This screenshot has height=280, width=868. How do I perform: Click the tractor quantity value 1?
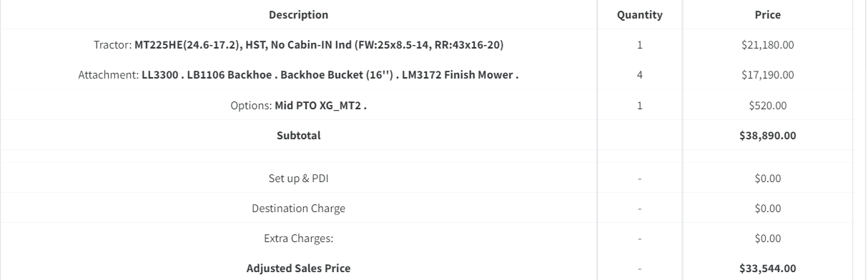639,45
